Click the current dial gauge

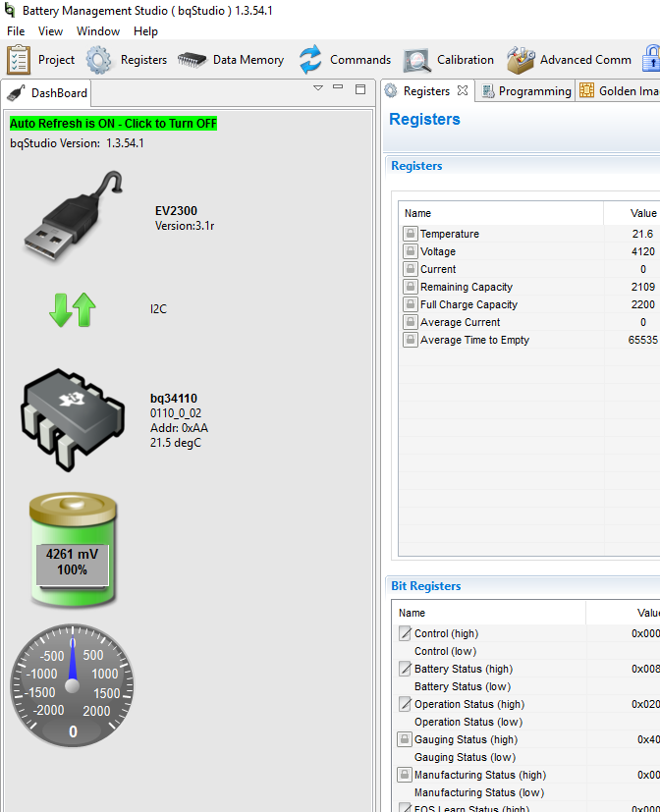click(x=72, y=685)
